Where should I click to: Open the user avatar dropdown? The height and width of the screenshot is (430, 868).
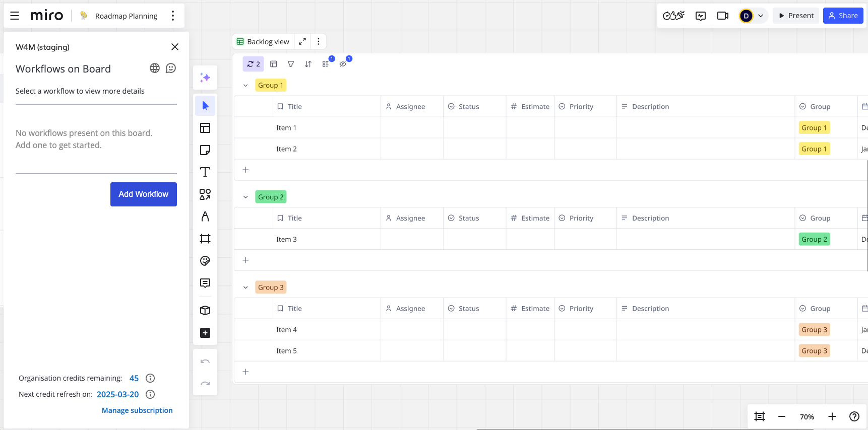(753, 16)
